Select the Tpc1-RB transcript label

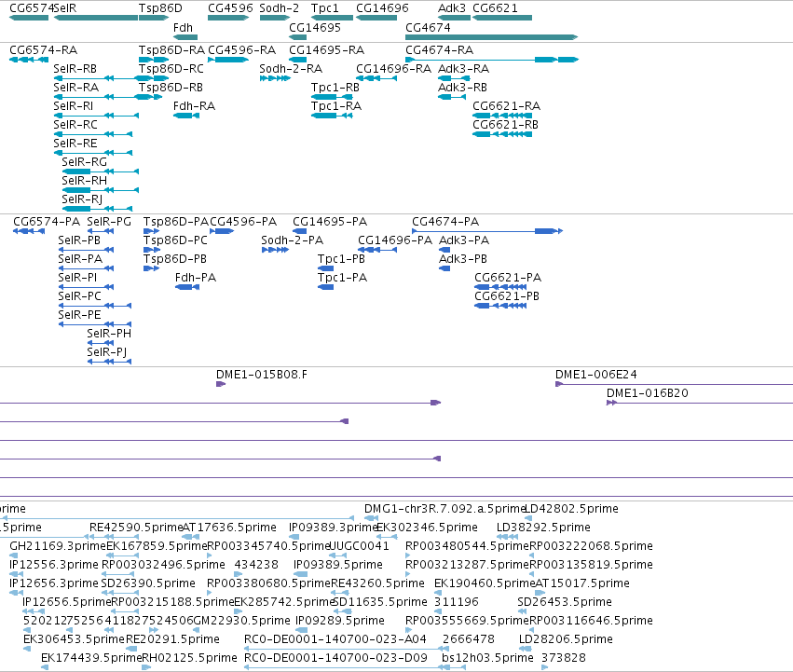335,88
